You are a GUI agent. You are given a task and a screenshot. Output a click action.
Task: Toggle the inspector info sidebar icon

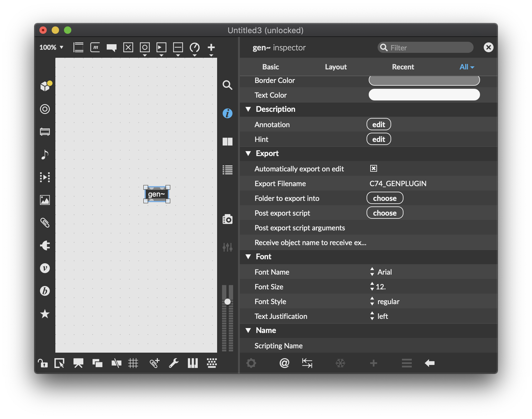click(x=228, y=113)
